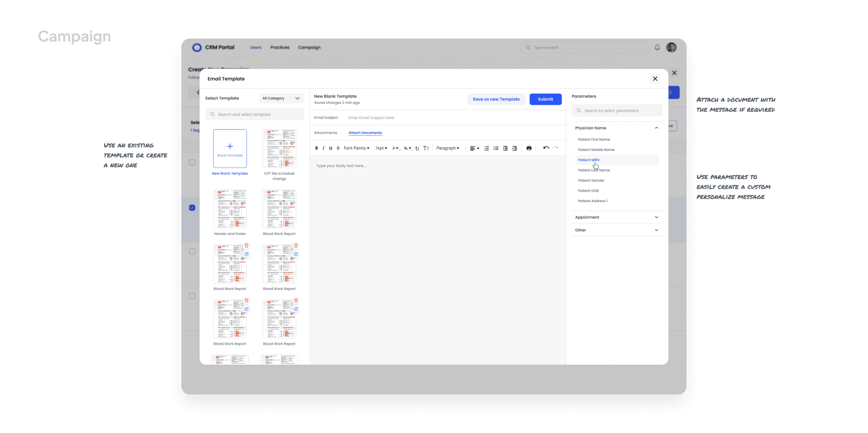Toggle strikethrough text formatting

[338, 148]
